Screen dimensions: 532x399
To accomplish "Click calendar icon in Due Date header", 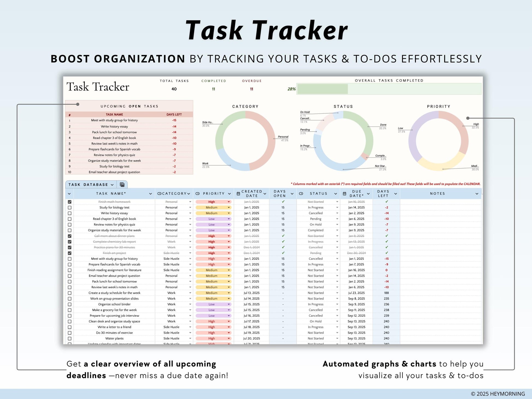I will click(x=344, y=193).
